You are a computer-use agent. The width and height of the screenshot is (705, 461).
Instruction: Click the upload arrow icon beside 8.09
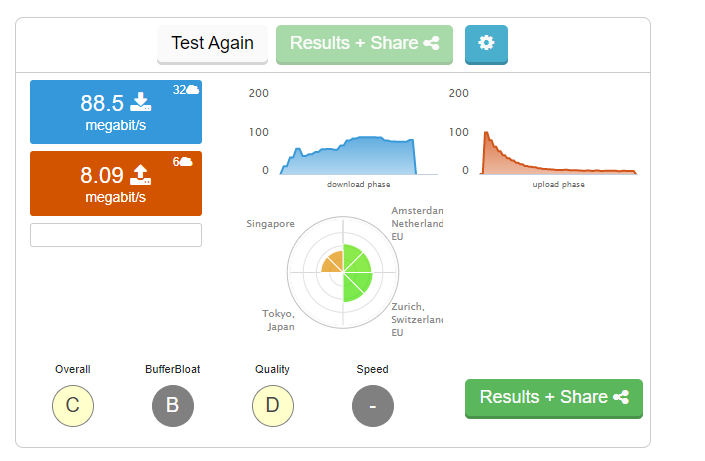[x=141, y=175]
